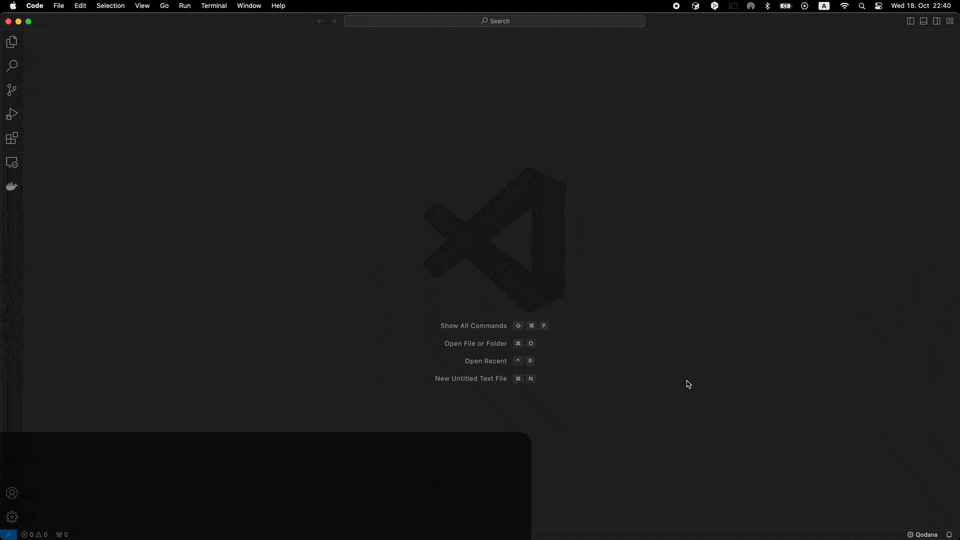Open the Customize Layout icon

(x=950, y=21)
